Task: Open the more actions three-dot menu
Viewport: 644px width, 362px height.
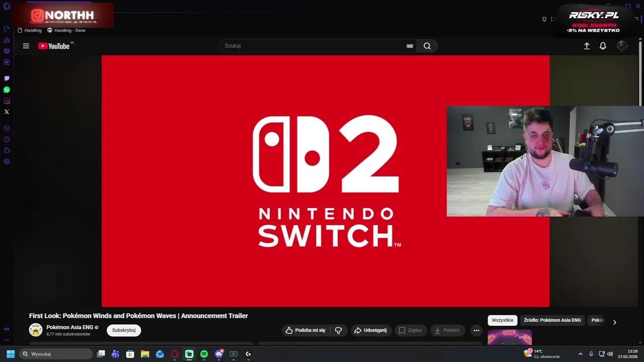Action: coord(476,330)
